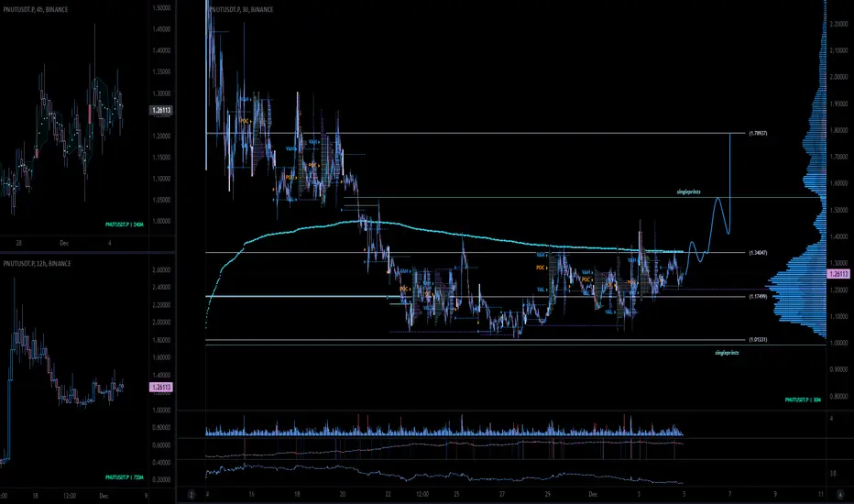The width and height of the screenshot is (854, 504).
Task: Click the (1.78937) level label
Action: pyautogui.click(x=758, y=133)
